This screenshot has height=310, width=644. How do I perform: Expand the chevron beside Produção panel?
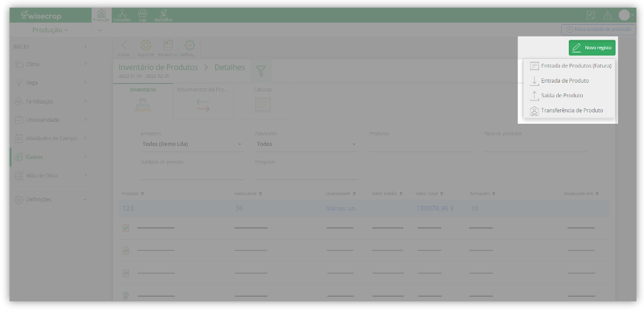tap(100, 30)
